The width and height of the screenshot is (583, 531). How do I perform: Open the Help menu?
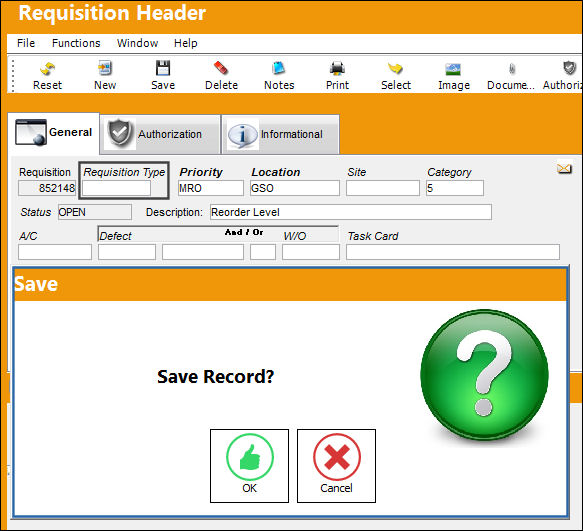click(x=186, y=43)
